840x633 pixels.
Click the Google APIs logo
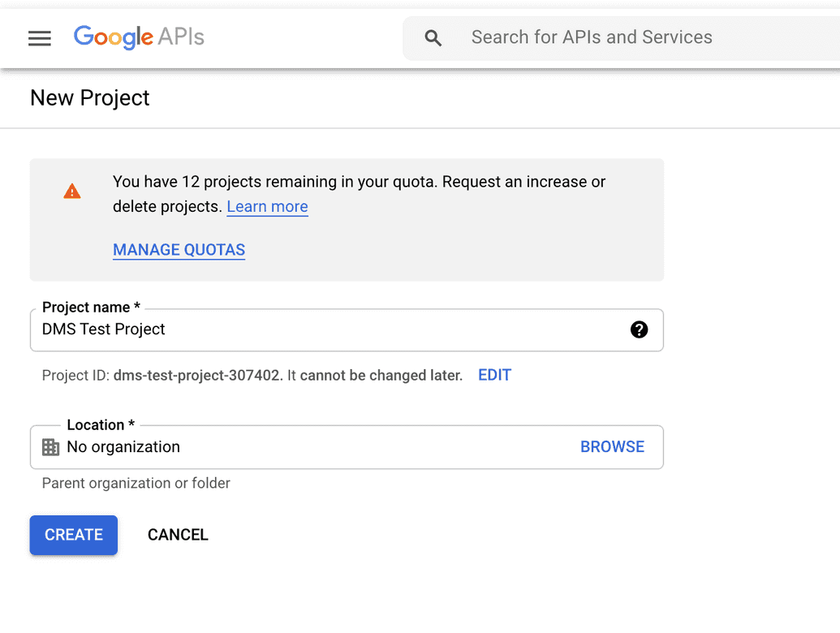[139, 37]
